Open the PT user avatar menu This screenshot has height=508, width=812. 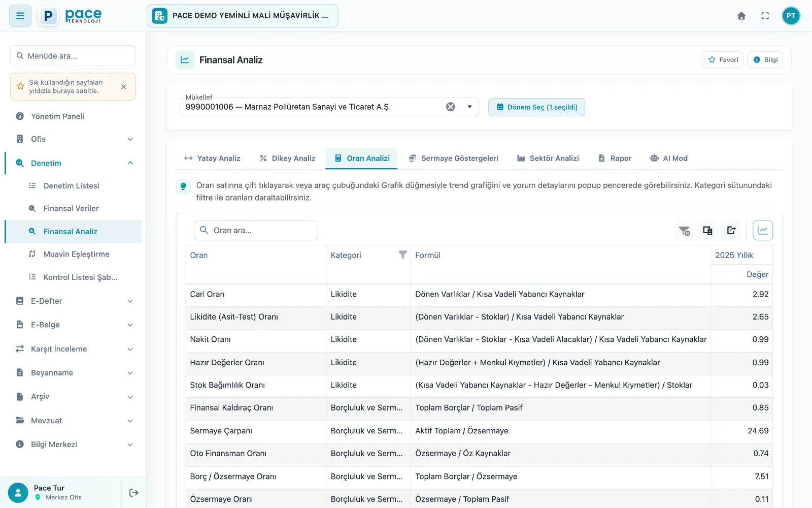791,16
